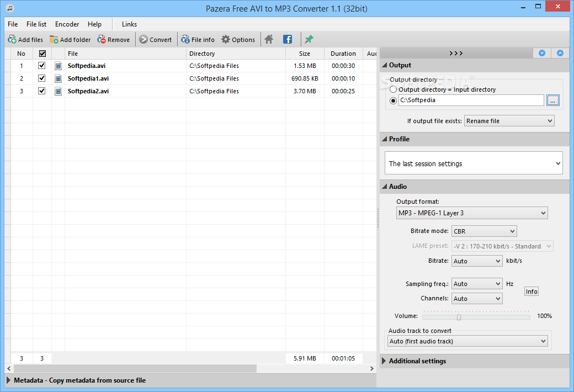Viewport: 574px width, 392px height.
Task: Open the Facebook icon in toolbar
Action: pos(288,39)
